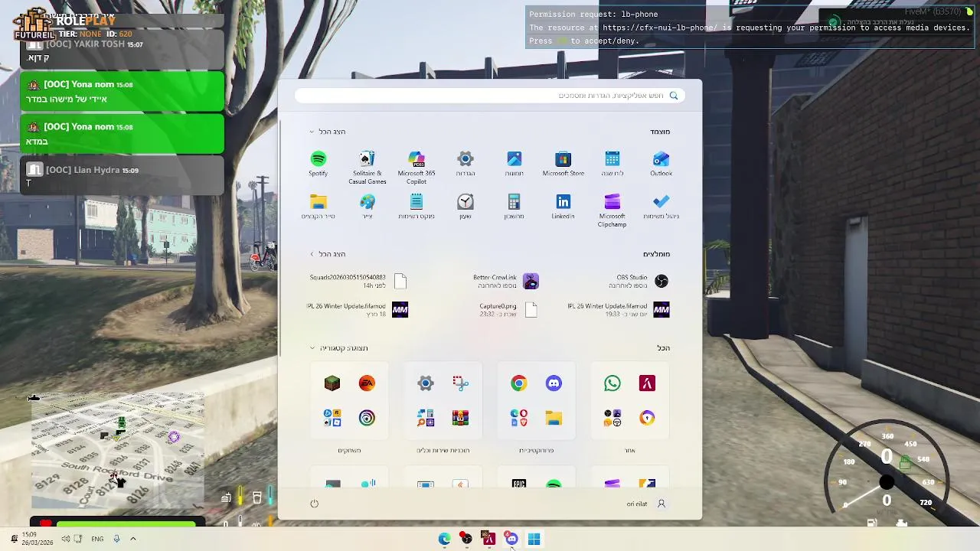Launch WinRAR in utilities category
The width and height of the screenshot is (980, 551).
[x=460, y=418]
